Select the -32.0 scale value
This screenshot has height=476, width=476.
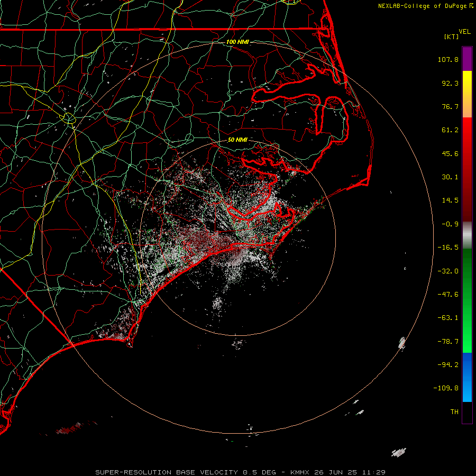point(448,271)
